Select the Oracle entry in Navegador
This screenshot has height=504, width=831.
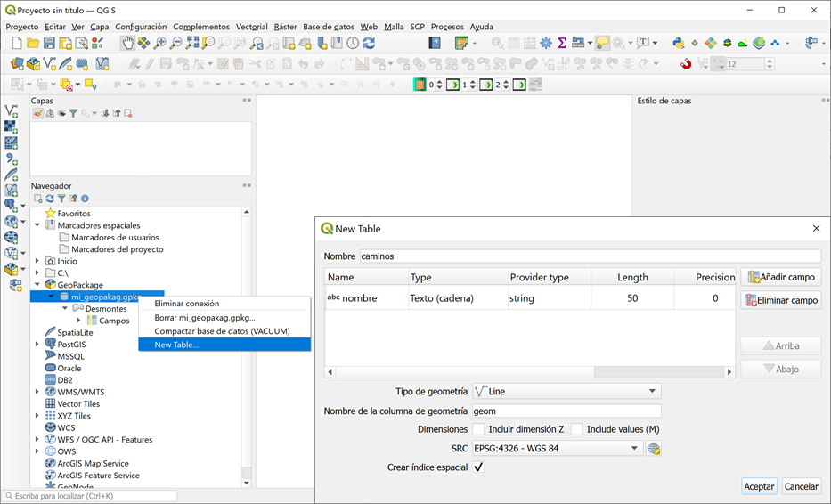(69, 369)
